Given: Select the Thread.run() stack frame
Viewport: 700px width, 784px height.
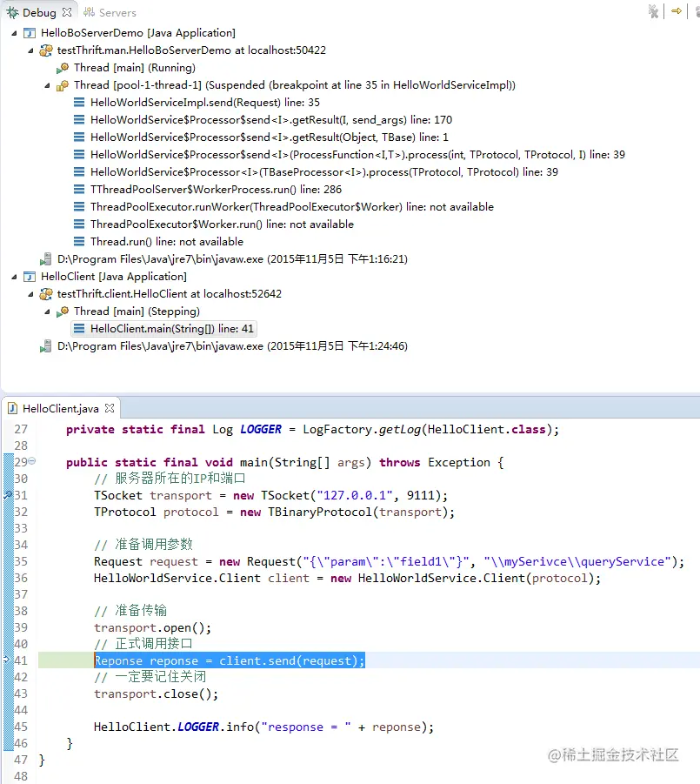Looking at the screenshot, I should point(167,242).
